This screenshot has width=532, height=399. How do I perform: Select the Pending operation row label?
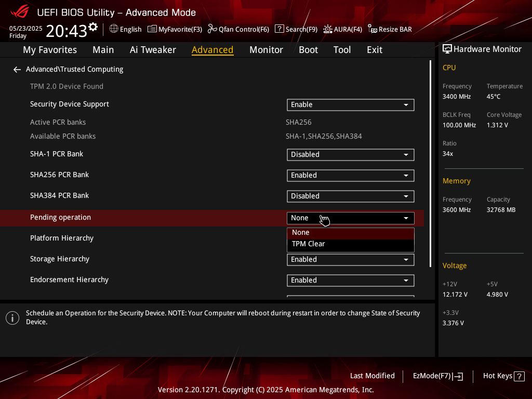60,218
